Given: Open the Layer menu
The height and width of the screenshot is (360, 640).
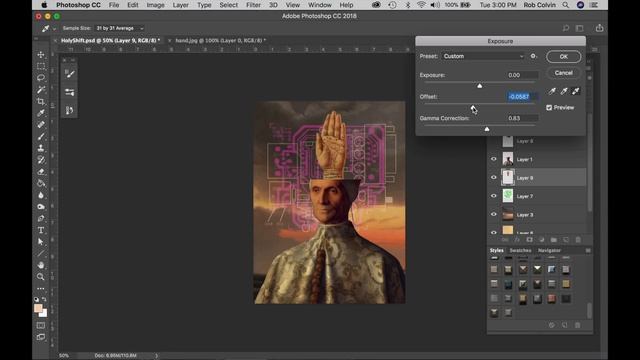Looking at the screenshot, I should pyautogui.click(x=180, y=5).
